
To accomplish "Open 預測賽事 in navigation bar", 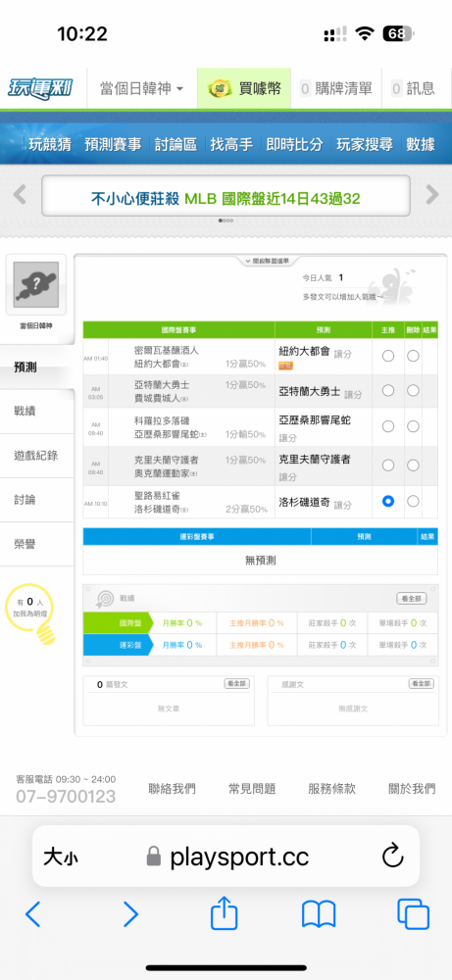I will point(113,144).
